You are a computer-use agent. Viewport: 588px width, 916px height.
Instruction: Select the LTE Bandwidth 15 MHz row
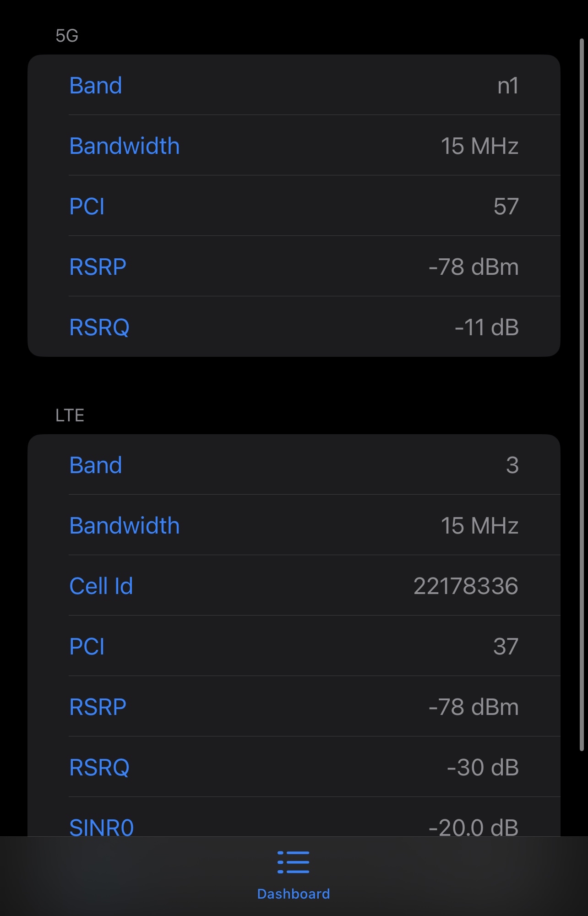tap(294, 525)
